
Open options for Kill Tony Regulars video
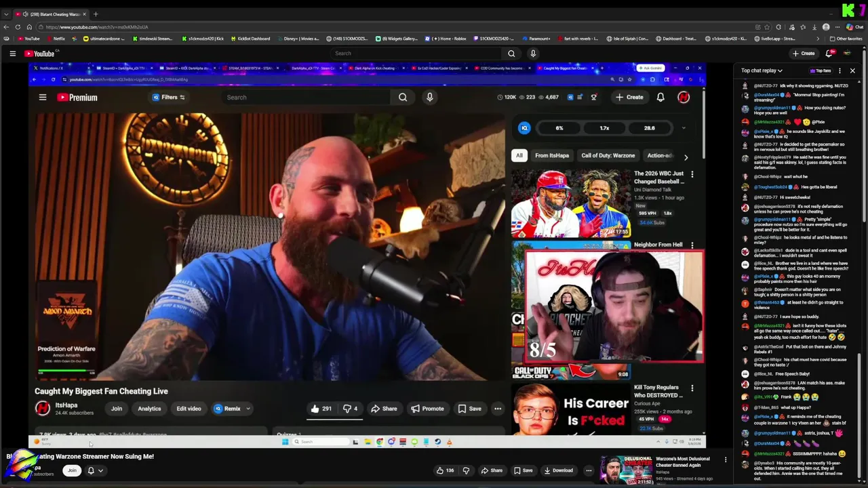[x=692, y=388]
